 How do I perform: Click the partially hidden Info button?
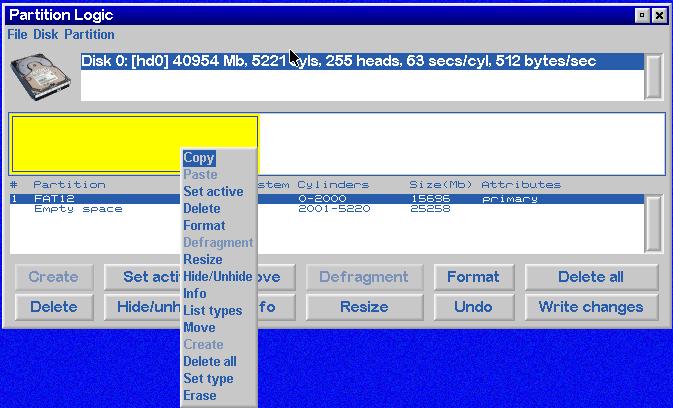pyautogui.click(x=276, y=307)
